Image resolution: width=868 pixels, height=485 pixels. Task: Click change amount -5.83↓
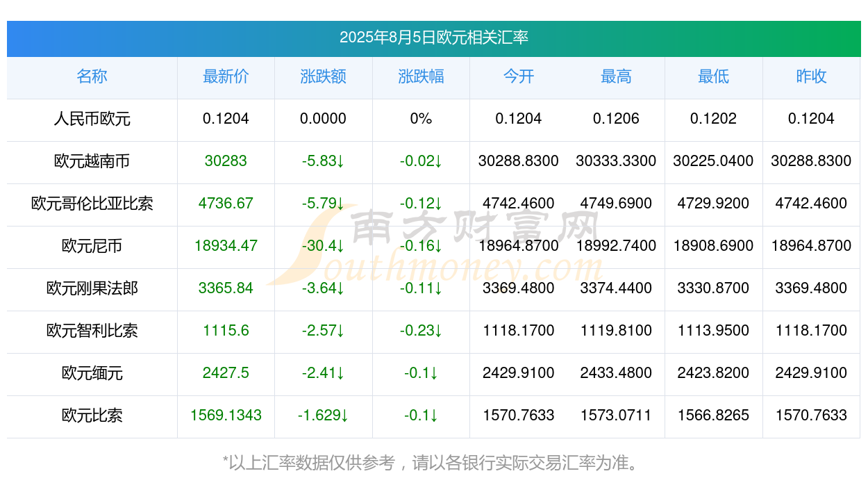[x=323, y=161]
